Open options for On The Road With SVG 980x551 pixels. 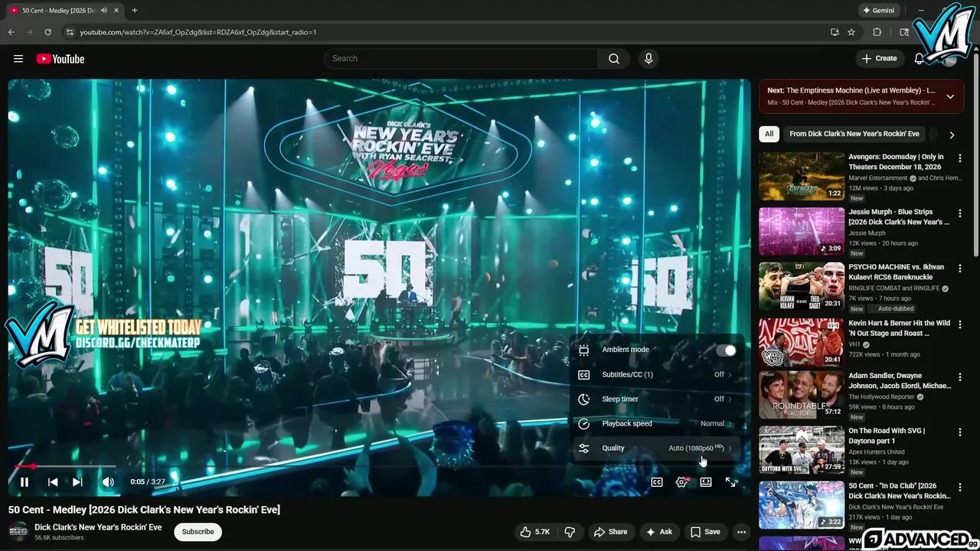pos(960,432)
